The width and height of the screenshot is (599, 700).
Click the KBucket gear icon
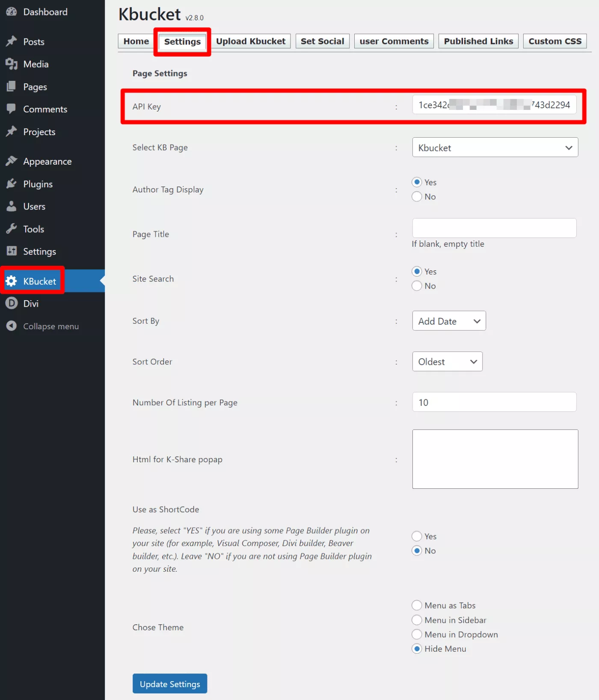click(x=12, y=281)
